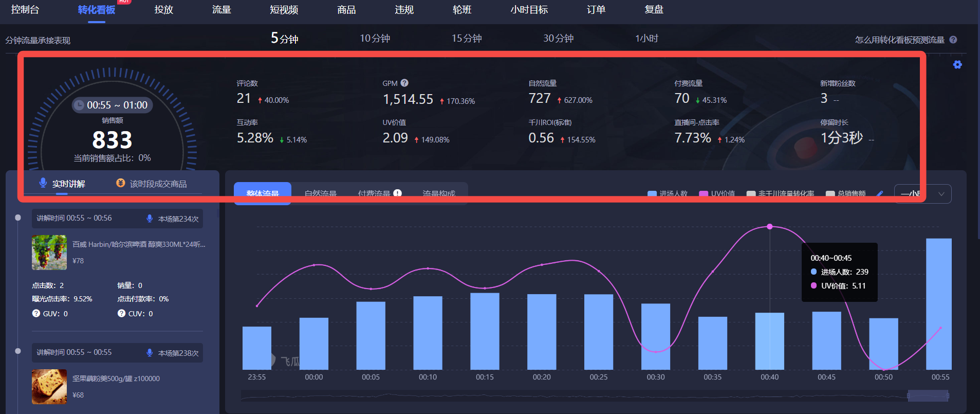Click the 千川ROI(标准) value 0.56
The width and height of the screenshot is (980, 414).
(x=541, y=138)
